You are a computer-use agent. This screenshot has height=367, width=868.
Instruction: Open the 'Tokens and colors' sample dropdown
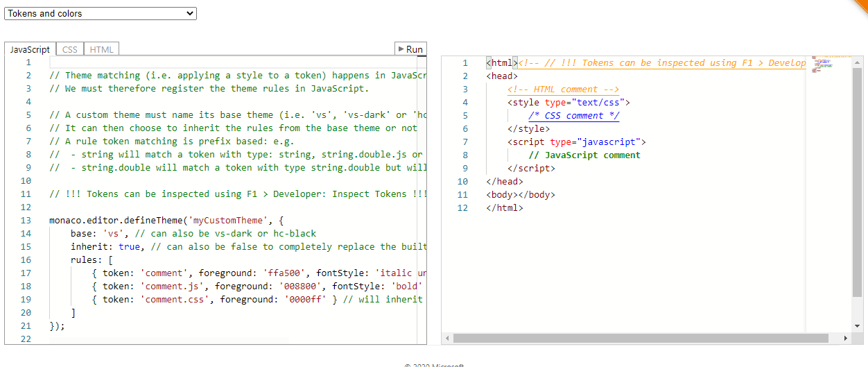pos(101,13)
